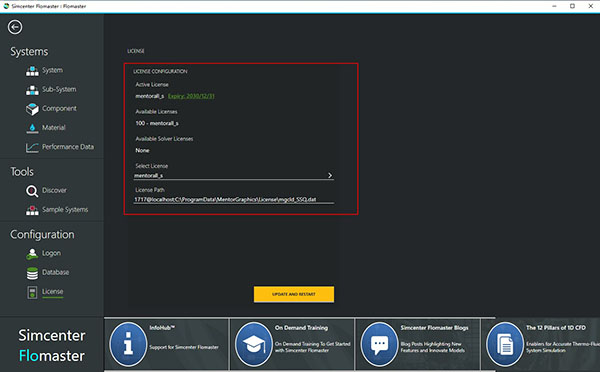Open the System menu item
The image size is (600, 372).
52,70
